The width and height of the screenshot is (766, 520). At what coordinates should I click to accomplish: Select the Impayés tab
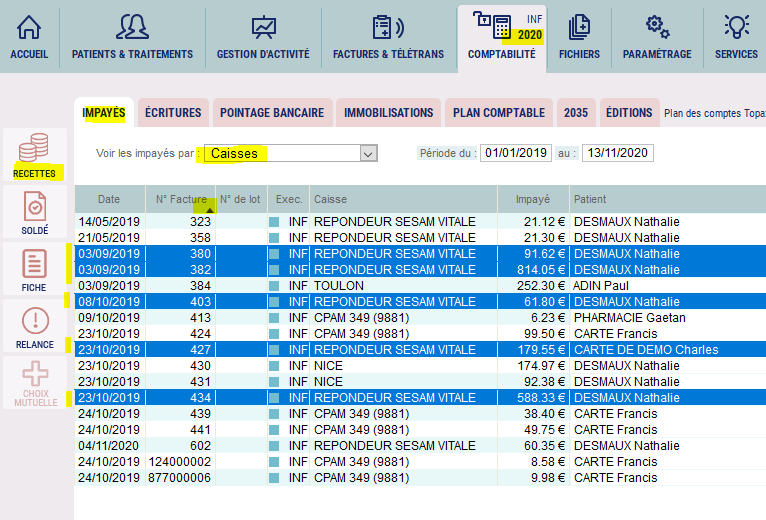coord(104,113)
